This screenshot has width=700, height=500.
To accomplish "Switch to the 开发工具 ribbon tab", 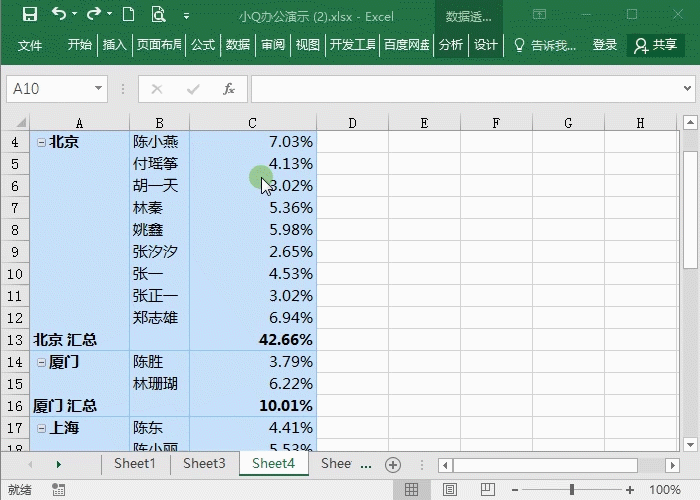I will [352, 45].
